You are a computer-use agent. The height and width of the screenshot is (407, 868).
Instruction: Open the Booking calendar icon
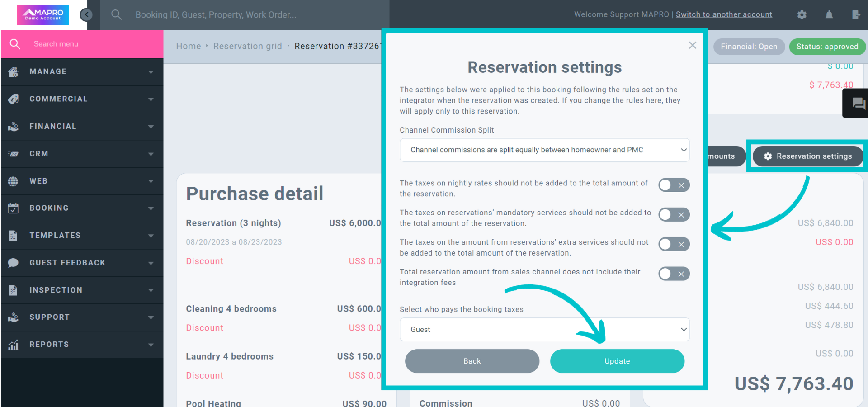13,208
